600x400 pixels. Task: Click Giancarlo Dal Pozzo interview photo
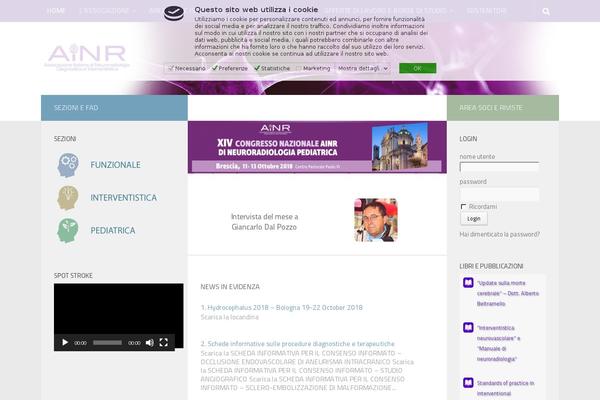376,220
